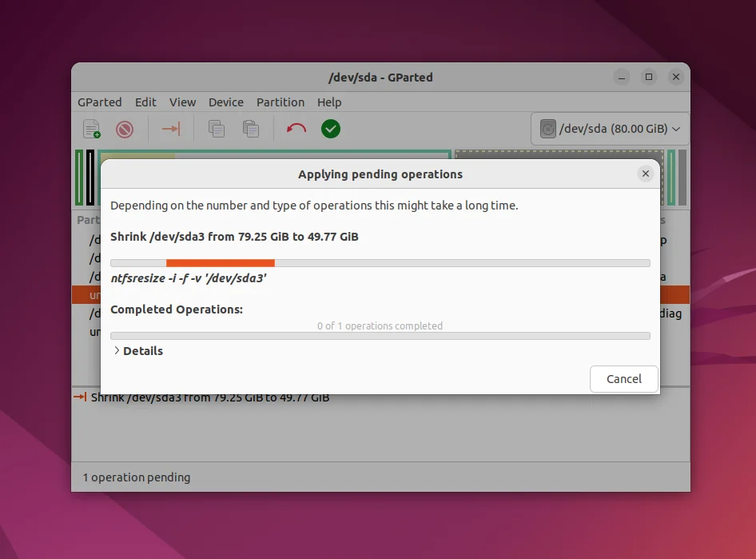Click the Delete partition icon
The width and height of the screenshot is (756, 559).
[125, 130]
